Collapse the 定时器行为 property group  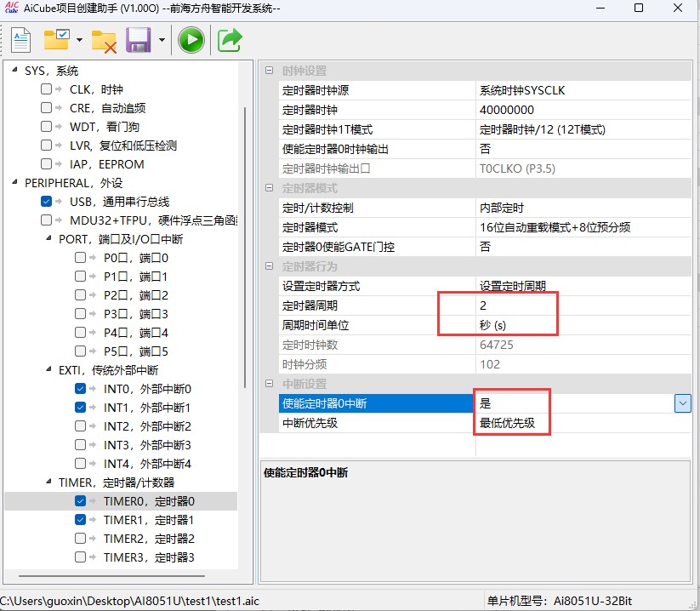pyautogui.click(x=269, y=266)
